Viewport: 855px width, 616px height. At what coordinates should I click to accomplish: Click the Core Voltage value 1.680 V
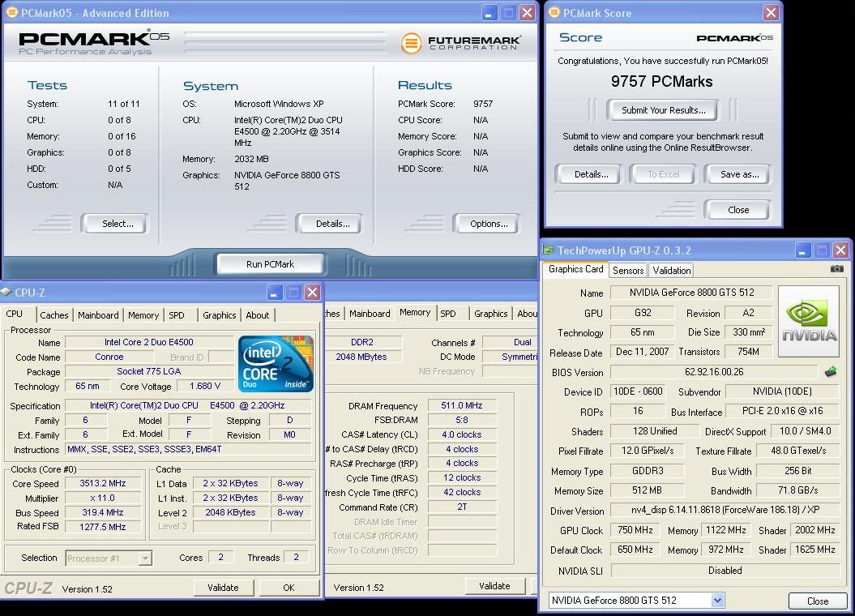206,386
